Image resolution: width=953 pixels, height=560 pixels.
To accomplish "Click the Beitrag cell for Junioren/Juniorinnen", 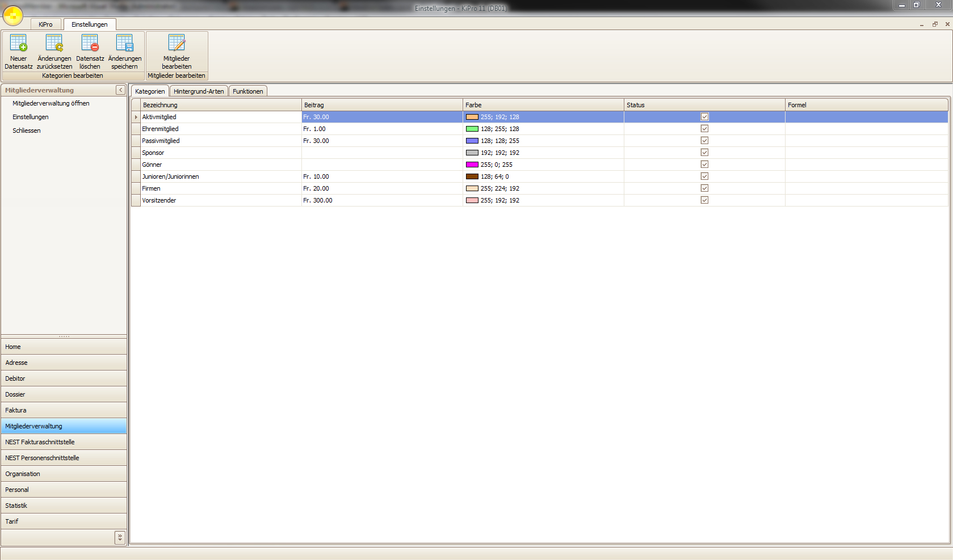I will pos(381,176).
